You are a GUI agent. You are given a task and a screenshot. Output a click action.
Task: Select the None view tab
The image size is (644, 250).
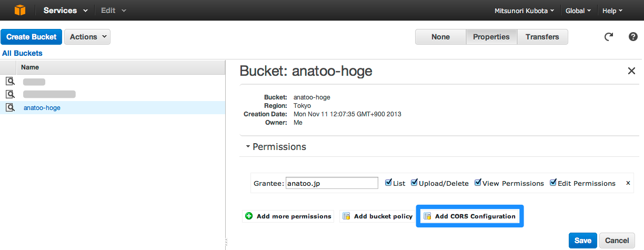(440, 37)
